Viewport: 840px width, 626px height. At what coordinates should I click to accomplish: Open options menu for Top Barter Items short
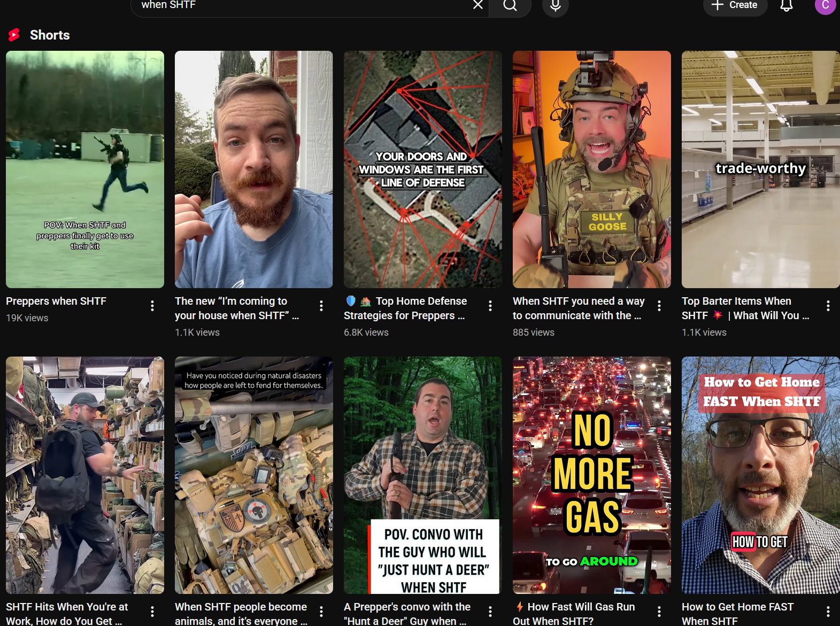[828, 306]
